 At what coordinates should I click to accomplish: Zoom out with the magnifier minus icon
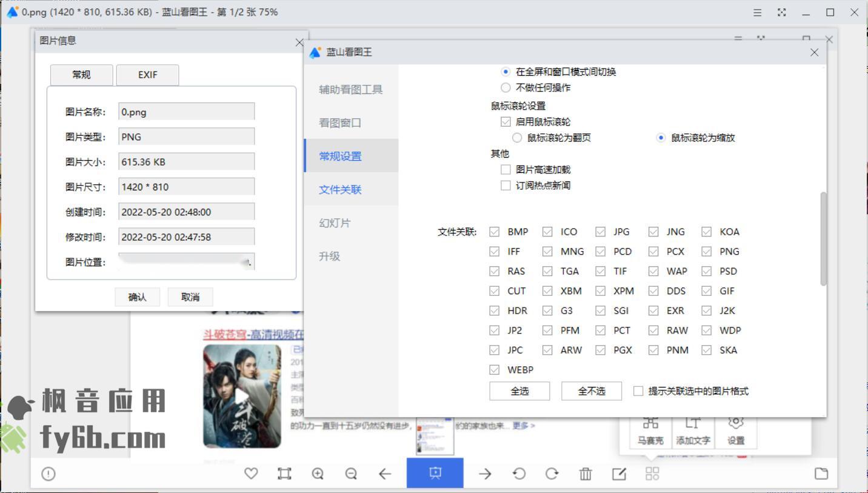pos(351,474)
